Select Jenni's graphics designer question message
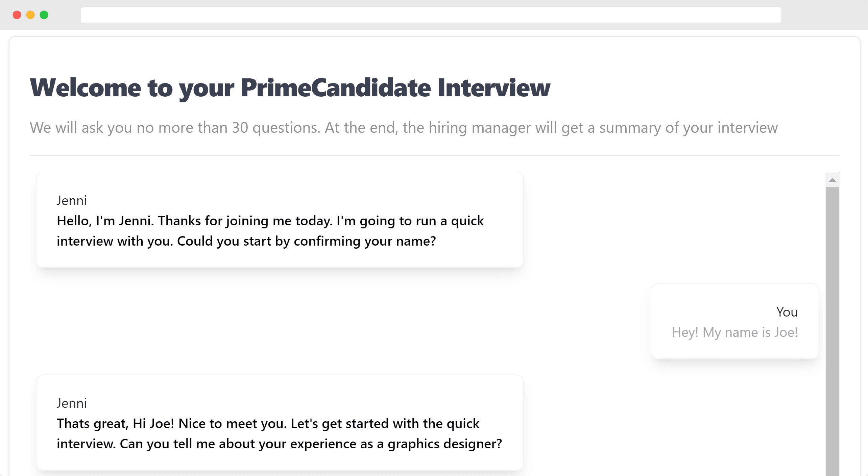Image resolution: width=868 pixels, height=476 pixels. pyautogui.click(x=280, y=423)
